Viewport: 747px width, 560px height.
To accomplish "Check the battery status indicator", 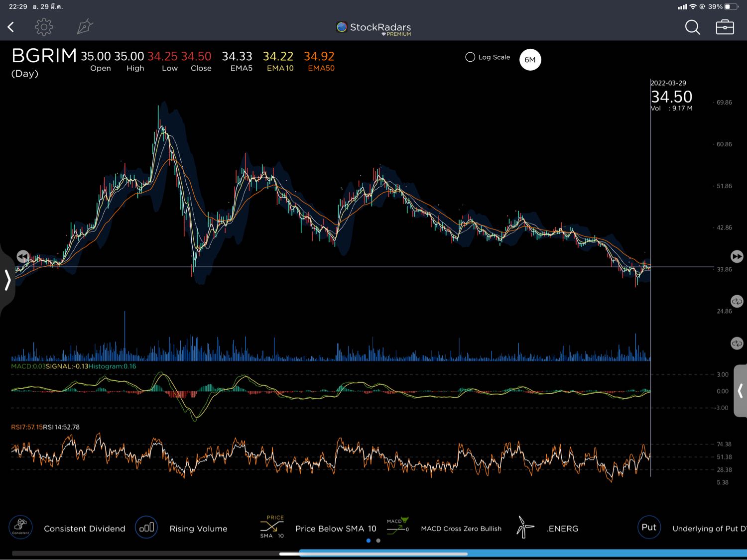I will click(732, 7).
